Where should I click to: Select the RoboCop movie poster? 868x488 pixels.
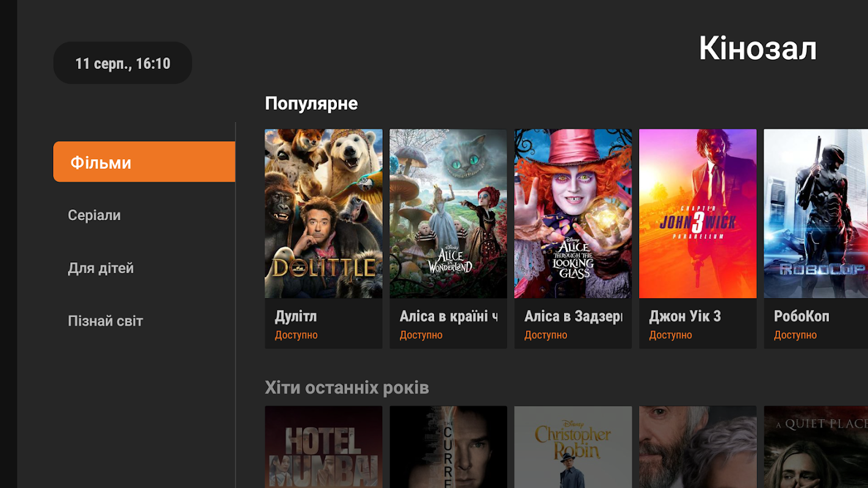(x=816, y=213)
